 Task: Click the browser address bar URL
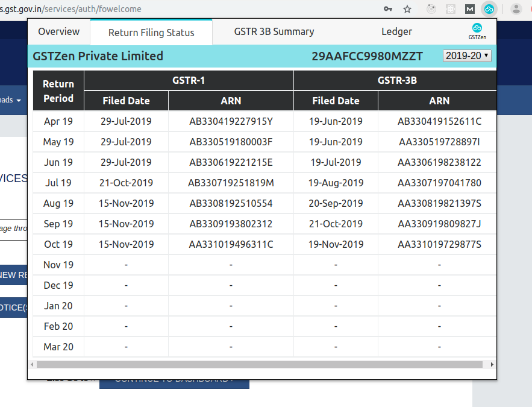click(70, 9)
